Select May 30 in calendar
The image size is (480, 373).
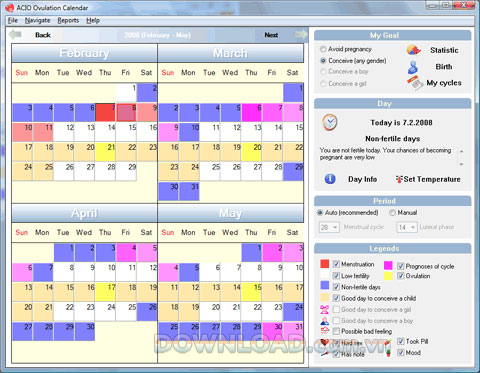click(273, 332)
